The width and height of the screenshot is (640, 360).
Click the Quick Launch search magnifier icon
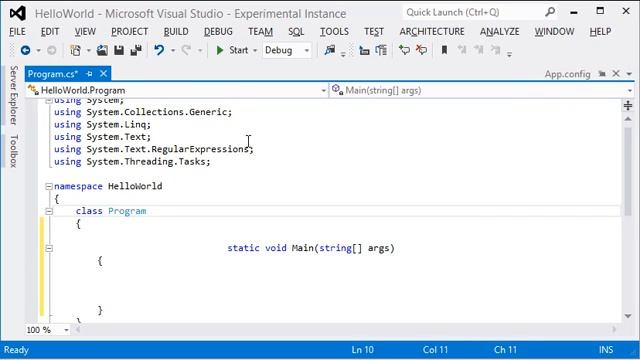[550, 12]
